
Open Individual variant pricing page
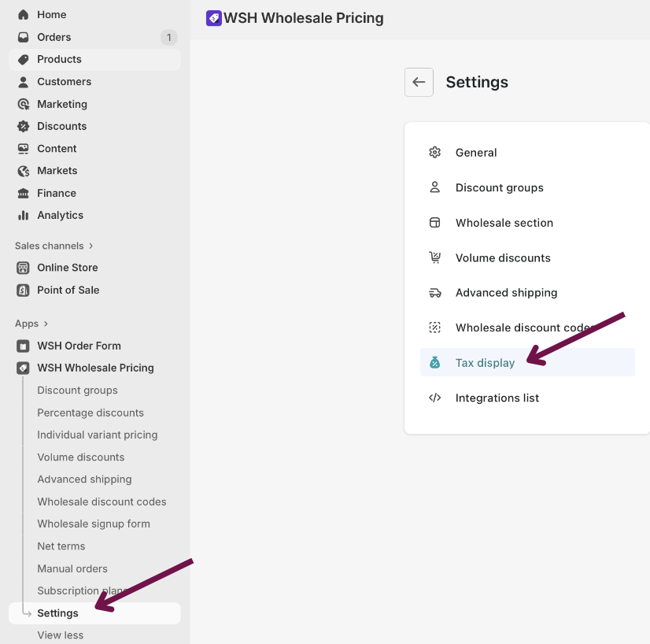97,435
